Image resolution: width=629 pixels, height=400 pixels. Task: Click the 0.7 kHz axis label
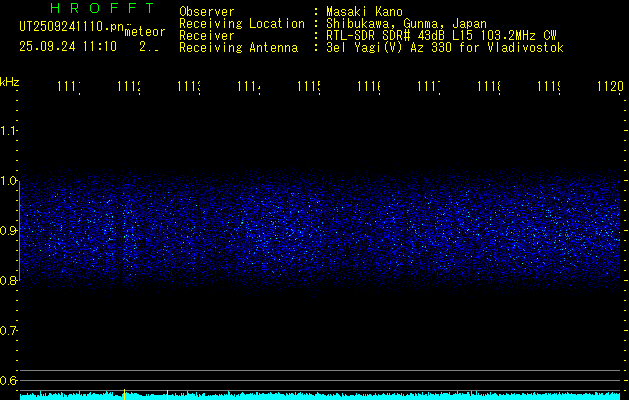tap(8, 331)
